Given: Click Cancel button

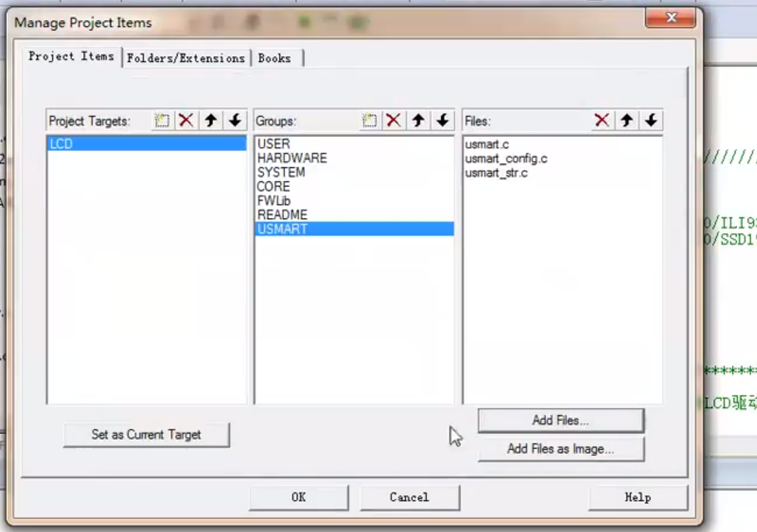Looking at the screenshot, I should coord(410,497).
